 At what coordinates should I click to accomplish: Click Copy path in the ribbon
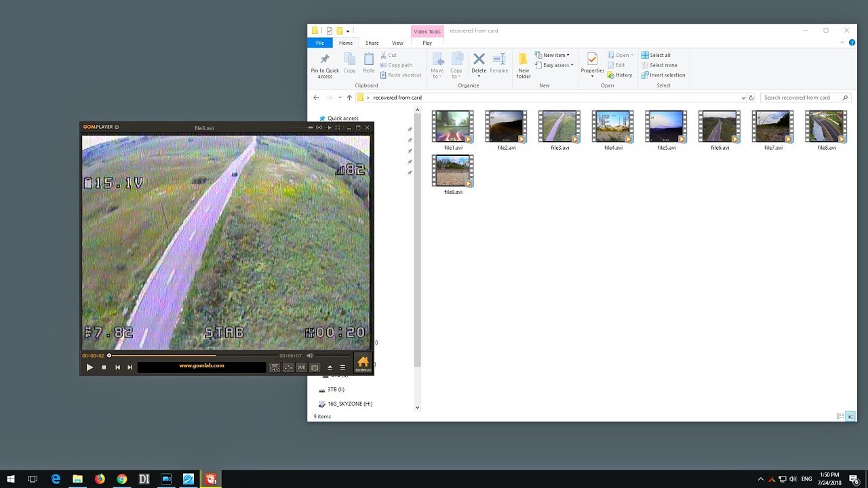pos(396,65)
